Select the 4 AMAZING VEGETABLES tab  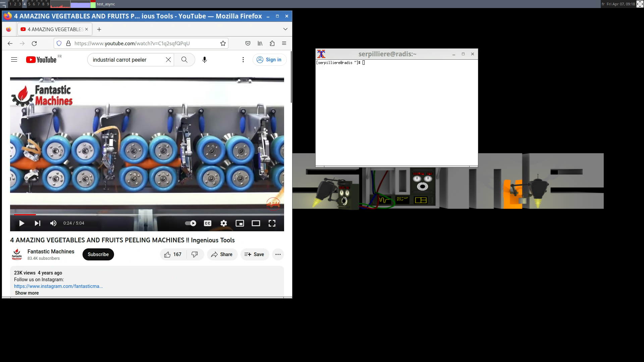click(54, 29)
